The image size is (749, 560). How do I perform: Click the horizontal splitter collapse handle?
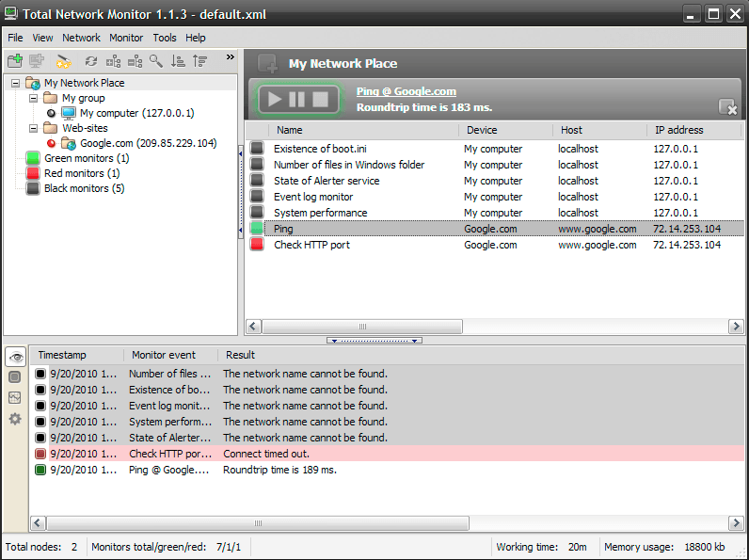pyautogui.click(x=374, y=341)
